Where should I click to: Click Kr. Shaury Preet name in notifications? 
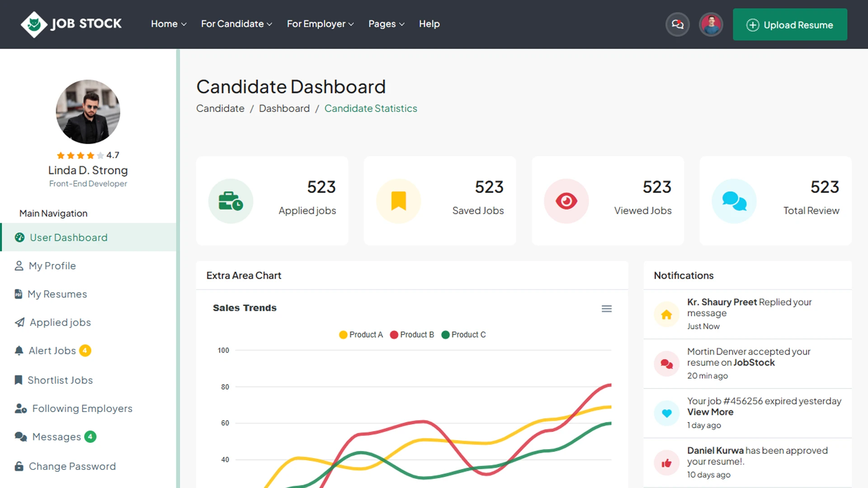[x=722, y=302]
